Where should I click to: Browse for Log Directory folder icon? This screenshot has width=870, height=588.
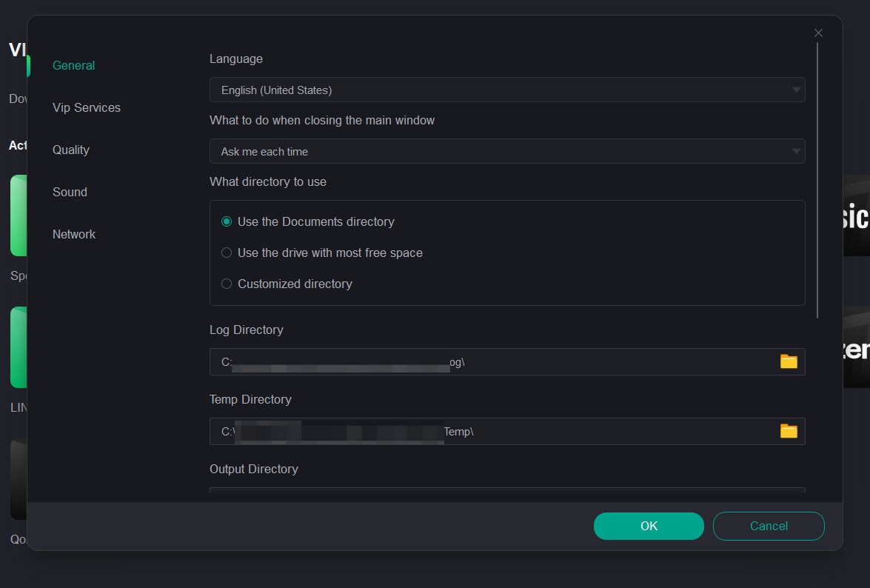[x=789, y=361]
